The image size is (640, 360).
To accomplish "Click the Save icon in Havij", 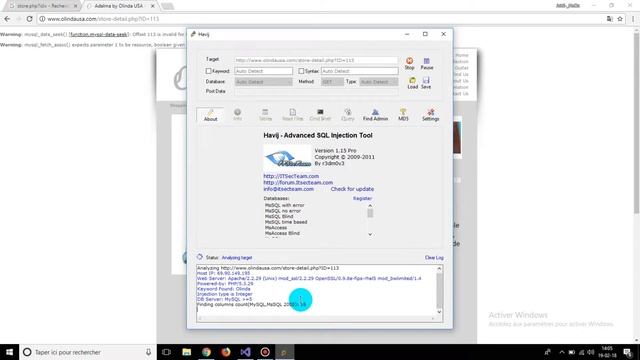I will pyautogui.click(x=426, y=83).
